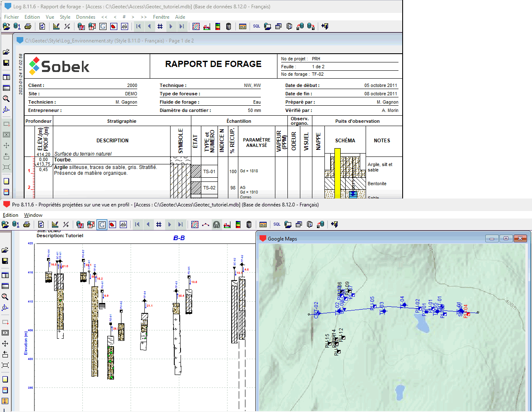Image resolution: width=532 pixels, height=412 pixels.
Task: Click the G icon in Log toolbar
Action: click(x=103, y=26)
